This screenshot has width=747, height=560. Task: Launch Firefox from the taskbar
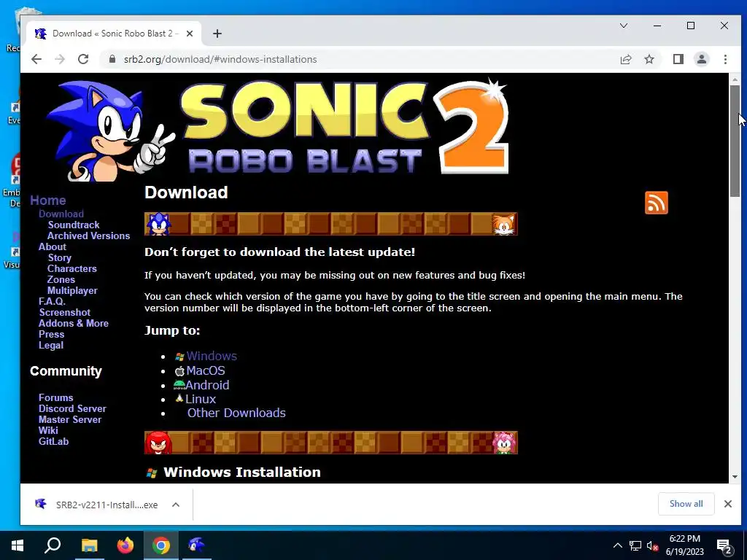(x=125, y=545)
